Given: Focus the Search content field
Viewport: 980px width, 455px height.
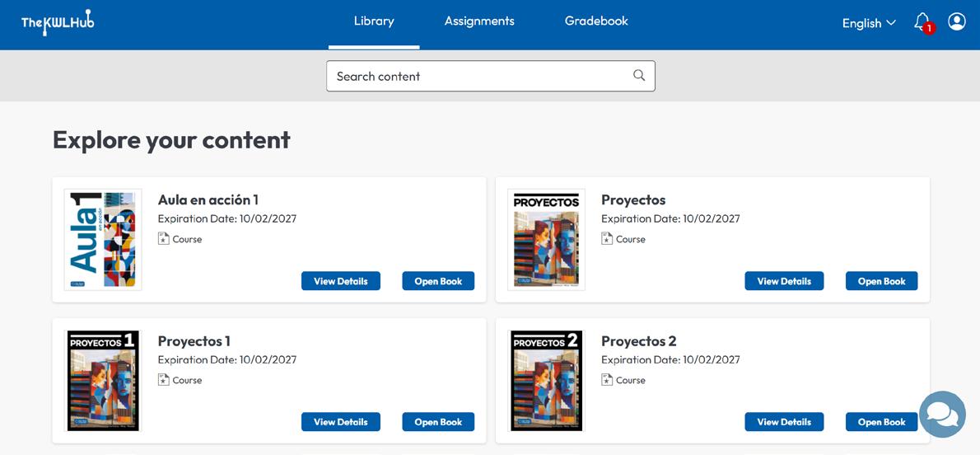Looking at the screenshot, I should pyautogui.click(x=491, y=76).
